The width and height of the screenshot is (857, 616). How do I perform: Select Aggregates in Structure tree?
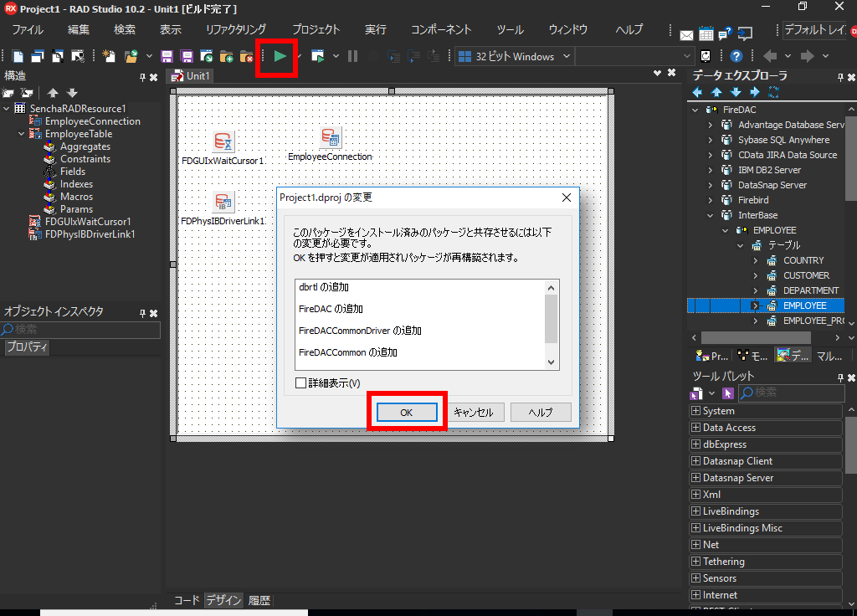point(85,146)
